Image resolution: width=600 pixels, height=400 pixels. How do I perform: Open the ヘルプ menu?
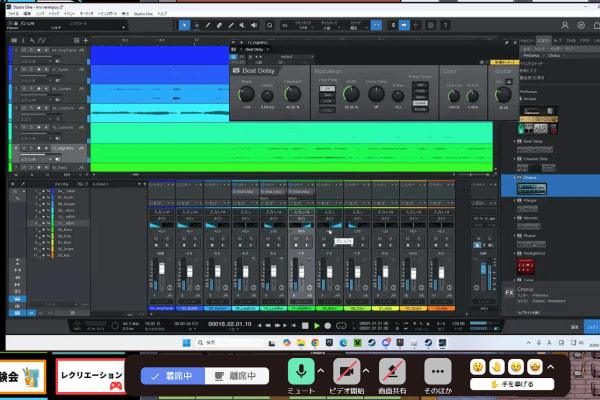150,15
